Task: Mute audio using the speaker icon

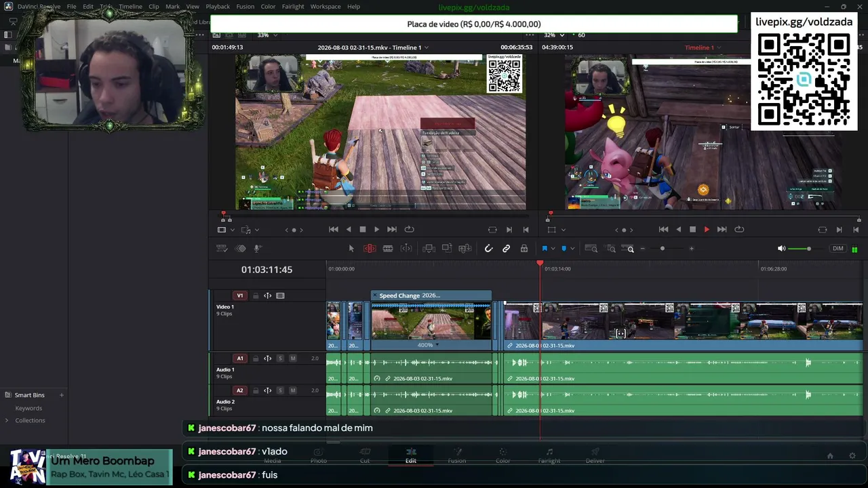Action: coord(782,249)
